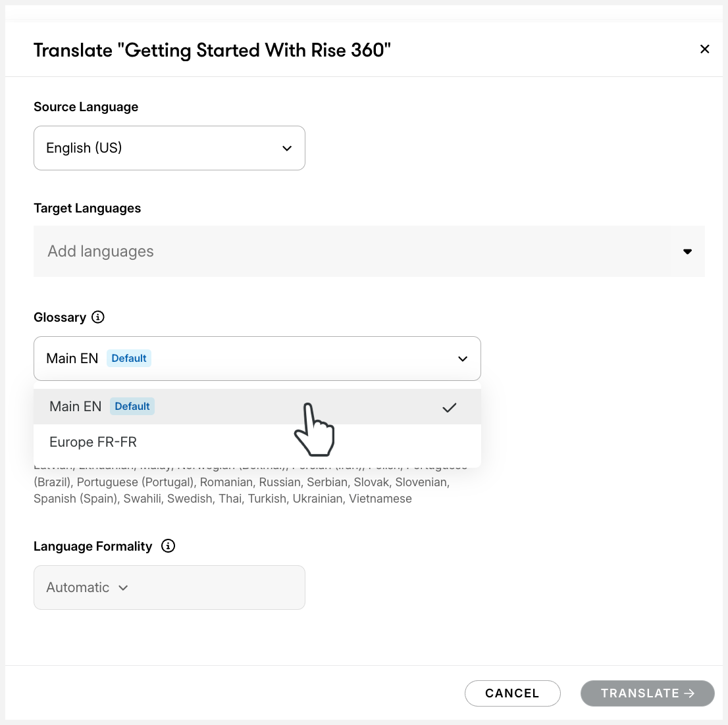
Task: Click the arrow icon on the Translate button
Action: 690,693
